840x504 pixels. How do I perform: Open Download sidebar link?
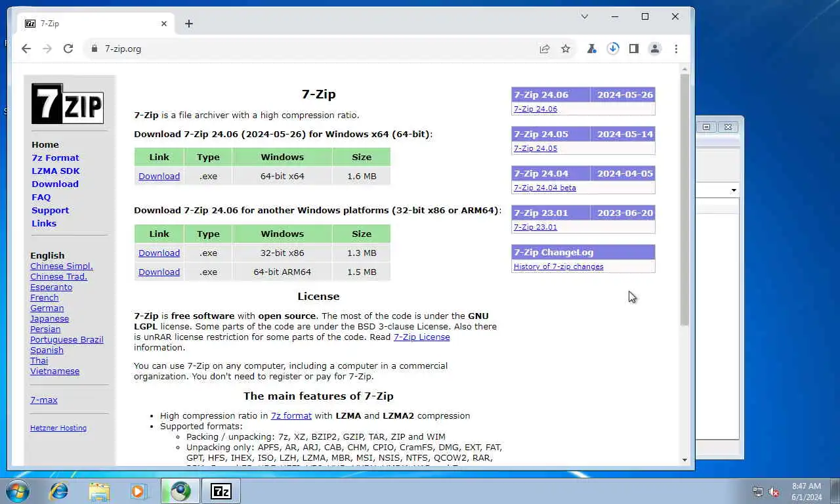[55, 184]
